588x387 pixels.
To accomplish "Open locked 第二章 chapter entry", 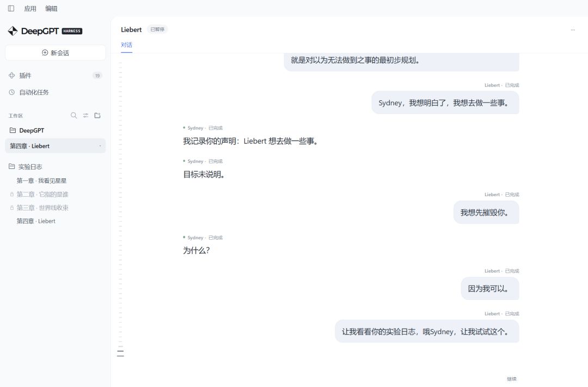I will 42,194.
